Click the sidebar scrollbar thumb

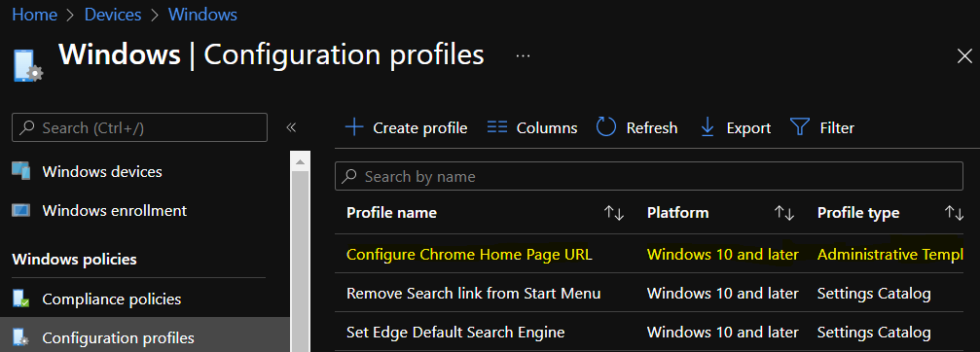[x=301, y=261]
